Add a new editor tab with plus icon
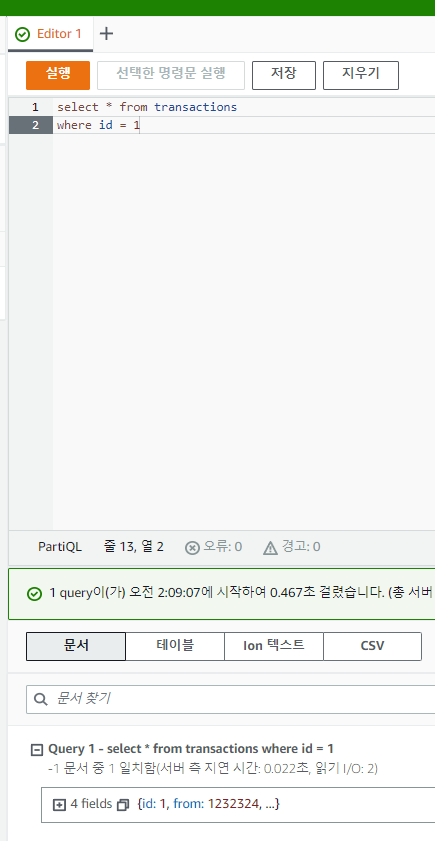This screenshot has height=841, width=435. coord(107,33)
